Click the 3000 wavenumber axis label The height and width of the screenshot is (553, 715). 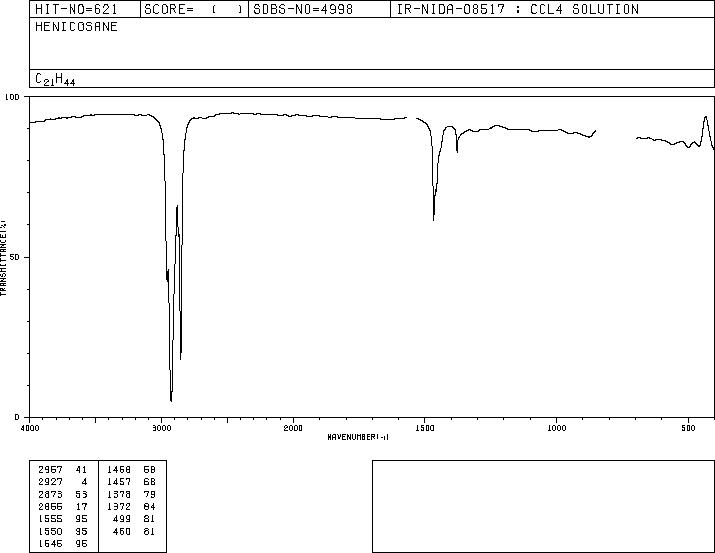click(x=161, y=428)
